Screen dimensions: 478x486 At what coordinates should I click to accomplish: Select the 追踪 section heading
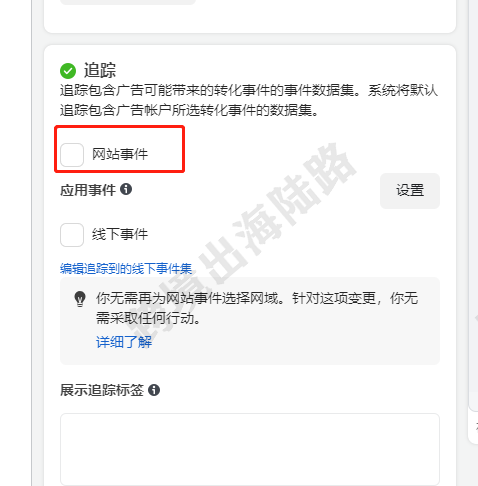[x=99, y=70]
